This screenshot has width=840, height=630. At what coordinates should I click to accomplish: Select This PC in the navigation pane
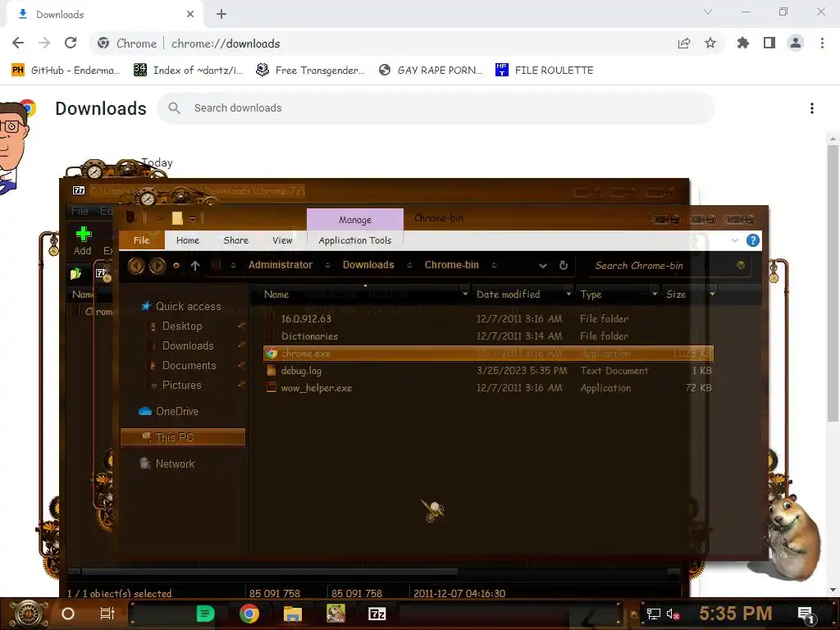coord(183,437)
